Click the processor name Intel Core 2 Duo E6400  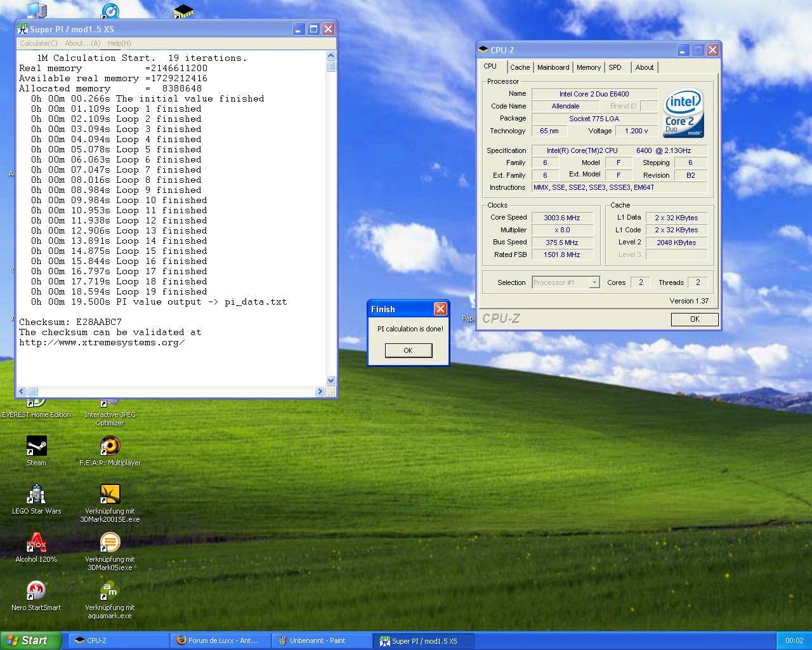click(594, 94)
